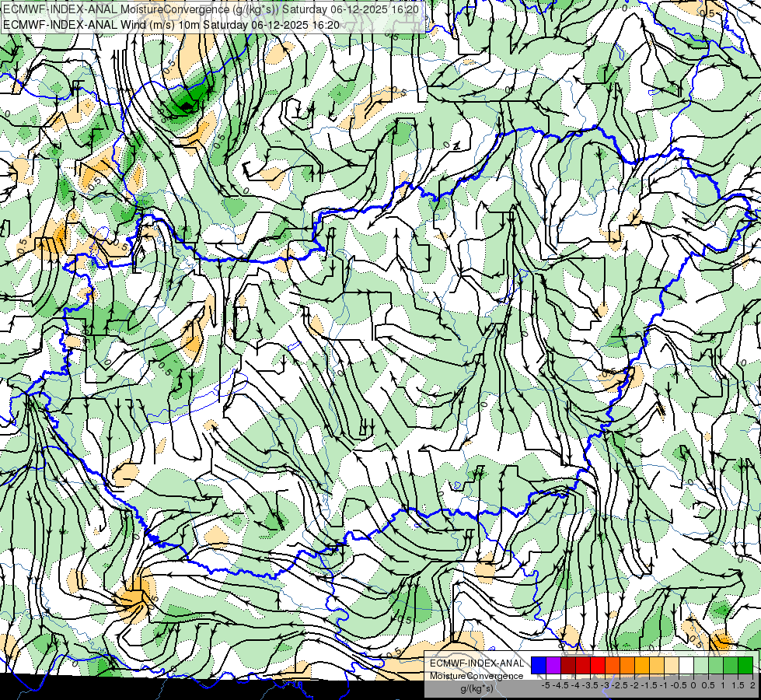
Task: Click the -1.5 tick label on the legend
Action: [x=649, y=685]
